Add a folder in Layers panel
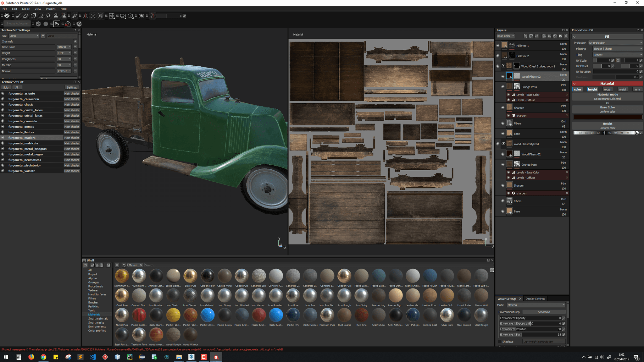 pyautogui.click(x=560, y=36)
